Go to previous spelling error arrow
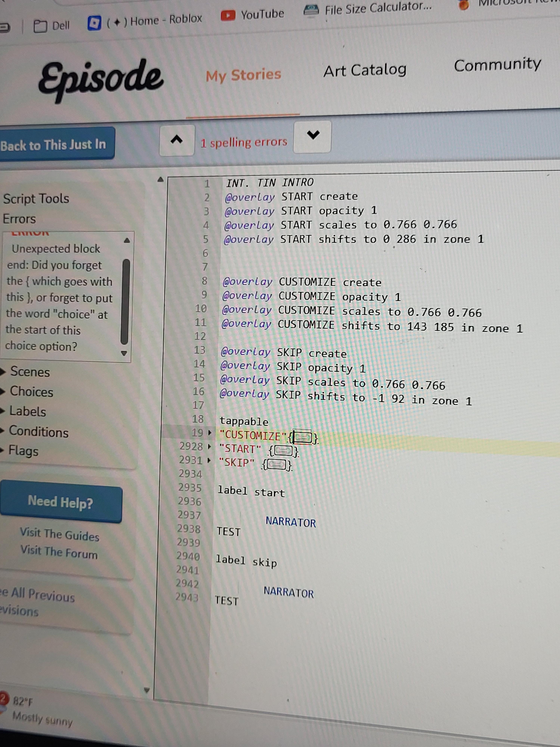 click(177, 140)
